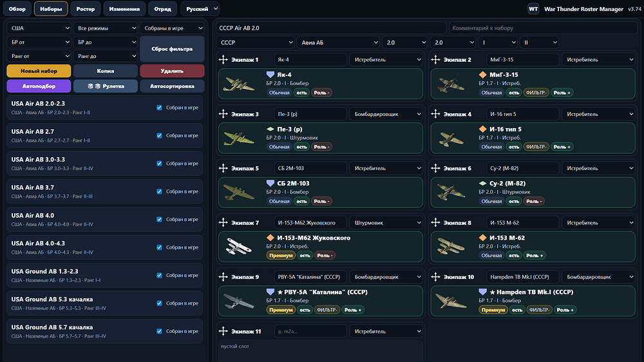
Task: Uncheck Собран в игре for USA Ground AB 5.3 качалка
Action: pyautogui.click(x=159, y=303)
